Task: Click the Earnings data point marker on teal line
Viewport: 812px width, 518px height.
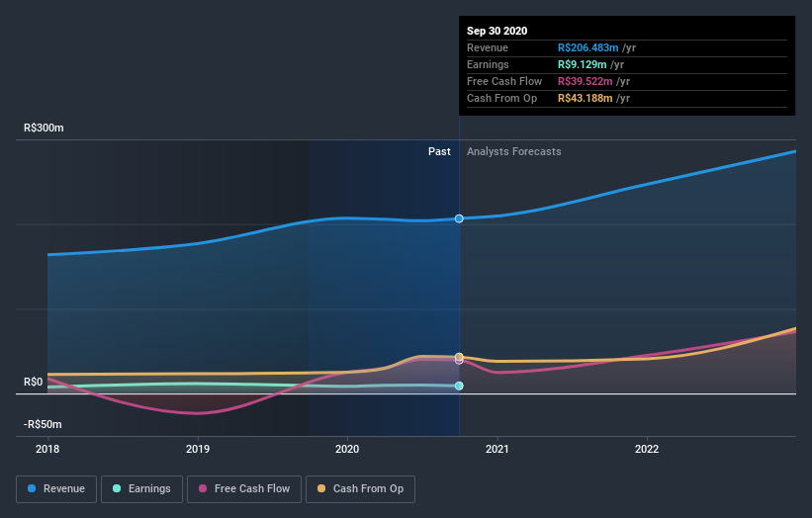Action: click(459, 386)
